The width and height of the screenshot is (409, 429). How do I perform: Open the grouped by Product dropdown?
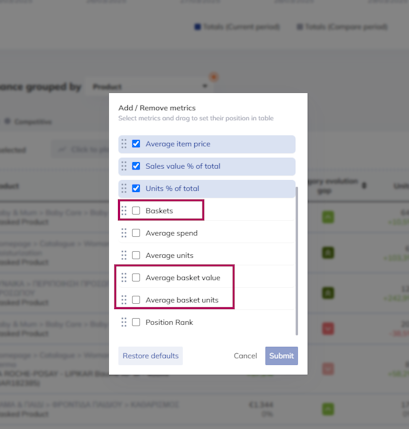150,87
